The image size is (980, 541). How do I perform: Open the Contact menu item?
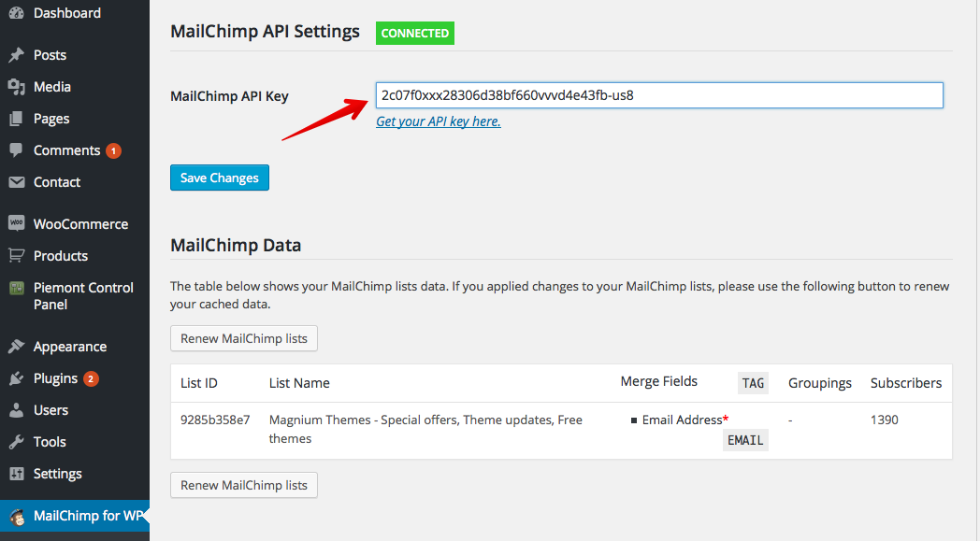(57, 182)
